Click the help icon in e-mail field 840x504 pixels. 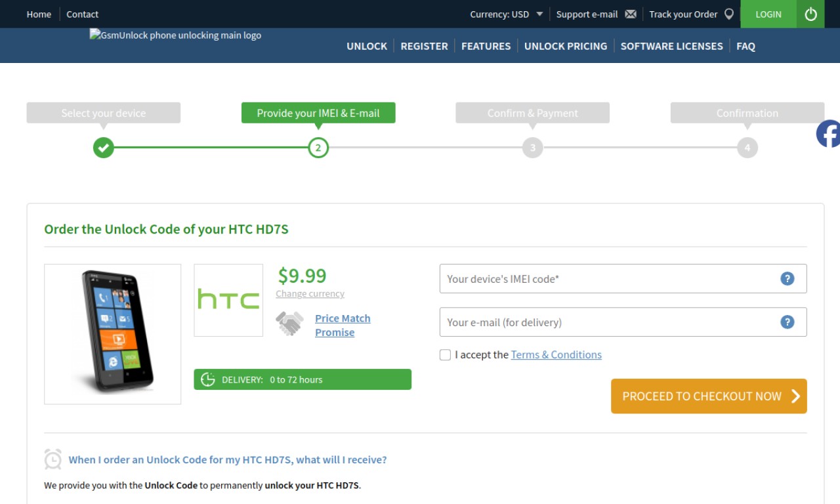point(787,322)
